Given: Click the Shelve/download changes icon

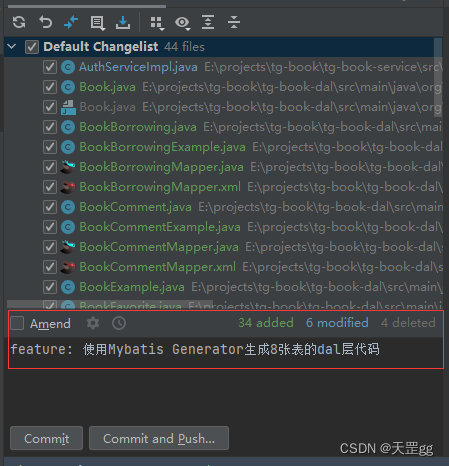Looking at the screenshot, I should (x=123, y=23).
